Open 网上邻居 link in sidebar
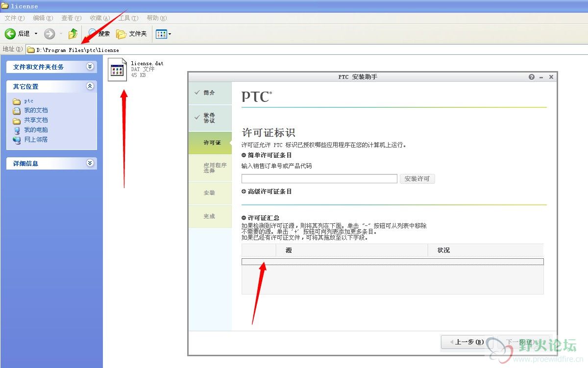588x368 pixels. (36, 140)
